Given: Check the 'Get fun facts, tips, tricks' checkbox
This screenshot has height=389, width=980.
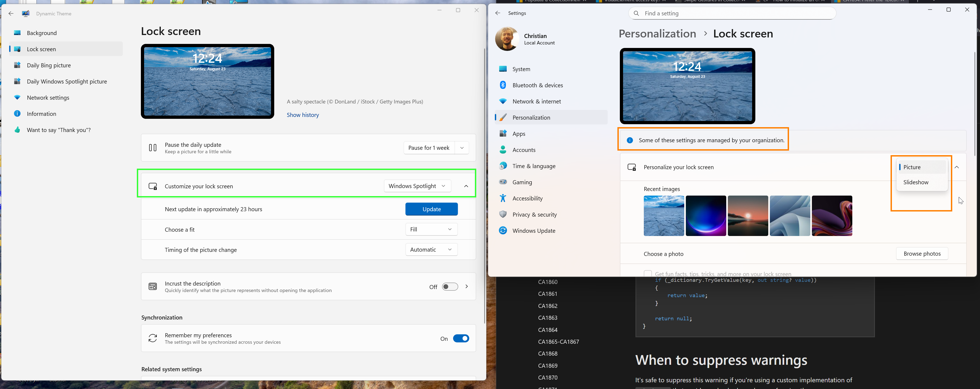Looking at the screenshot, I should (x=648, y=273).
